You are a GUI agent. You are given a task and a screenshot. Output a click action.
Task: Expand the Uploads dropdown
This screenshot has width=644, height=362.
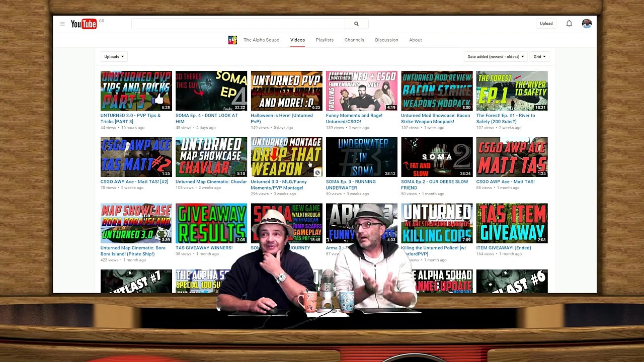click(x=114, y=57)
